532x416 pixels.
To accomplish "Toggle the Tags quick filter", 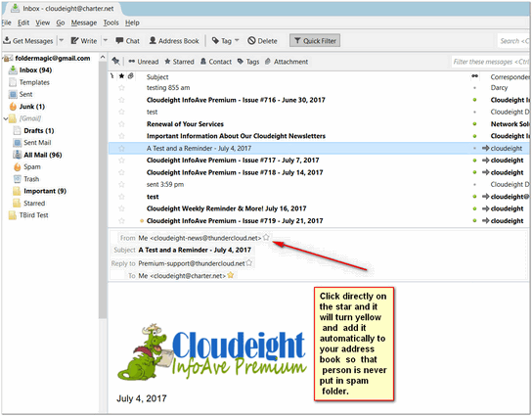I will coord(248,62).
